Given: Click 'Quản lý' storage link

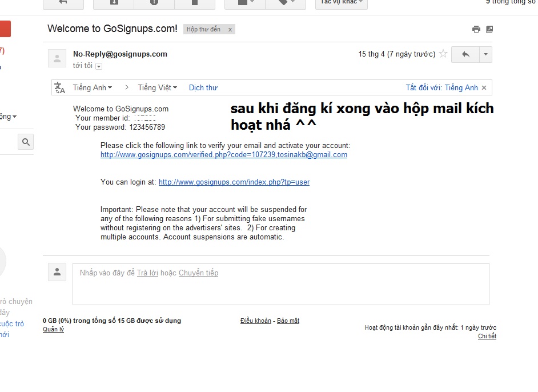Looking at the screenshot, I should pos(53,329).
